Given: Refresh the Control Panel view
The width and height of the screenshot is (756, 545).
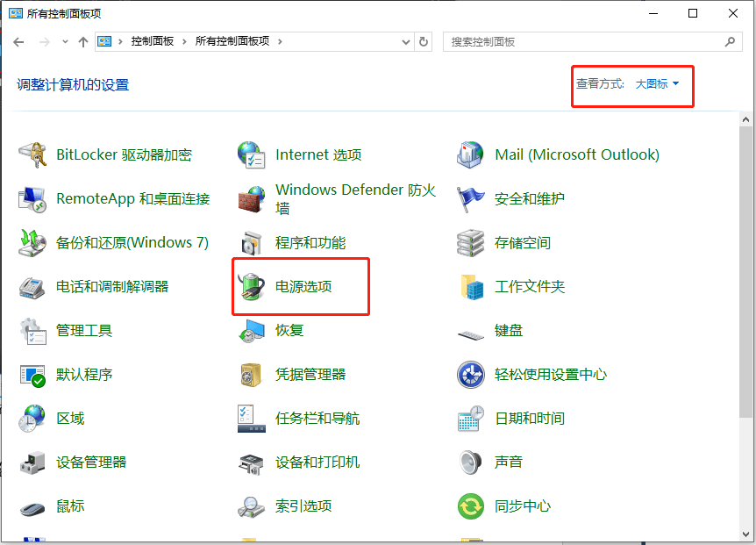Looking at the screenshot, I should click(424, 40).
